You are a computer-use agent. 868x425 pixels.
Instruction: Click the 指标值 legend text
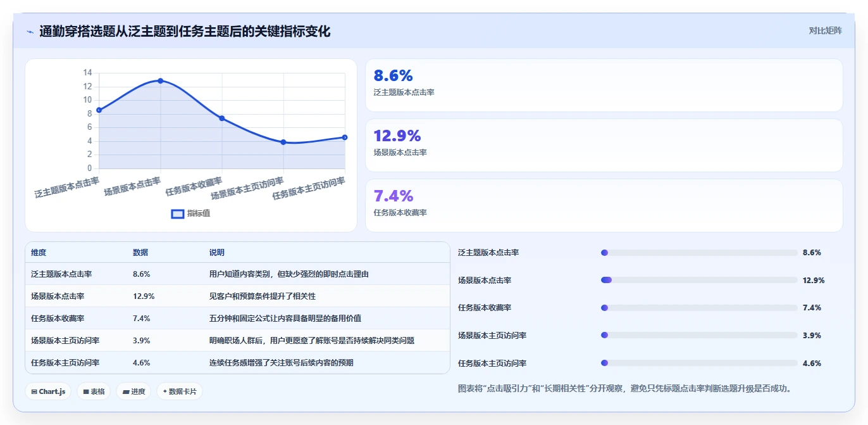(x=199, y=213)
